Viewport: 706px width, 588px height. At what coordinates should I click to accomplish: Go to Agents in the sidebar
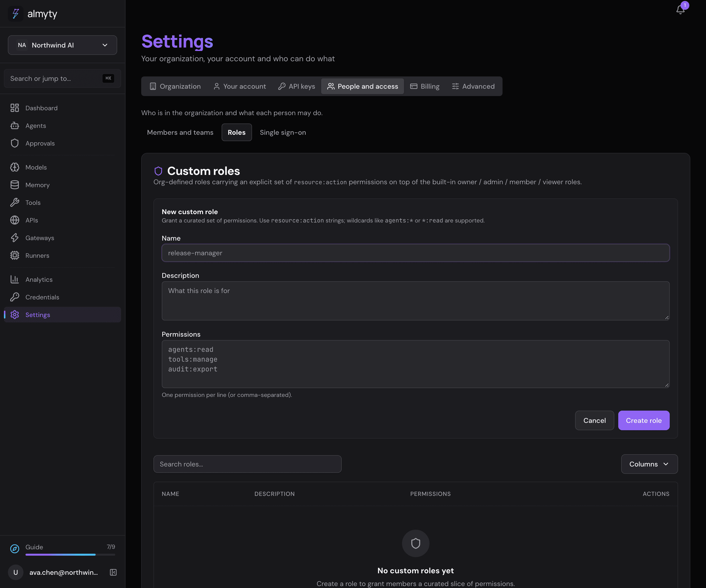click(63, 126)
